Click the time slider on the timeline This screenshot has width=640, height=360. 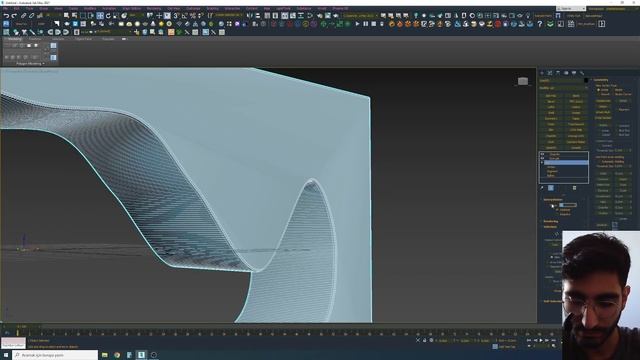click(x=21, y=327)
